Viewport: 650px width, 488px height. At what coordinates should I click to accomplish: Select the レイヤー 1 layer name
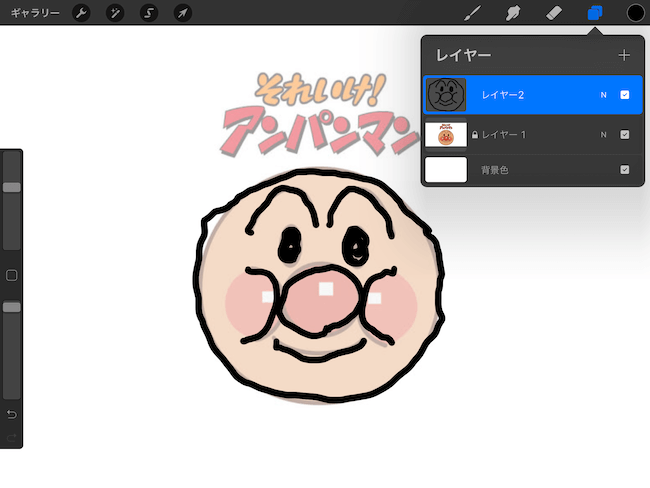click(x=504, y=135)
